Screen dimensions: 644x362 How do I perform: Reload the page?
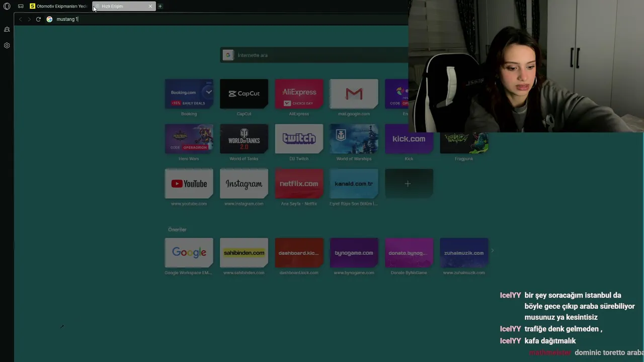point(38,19)
